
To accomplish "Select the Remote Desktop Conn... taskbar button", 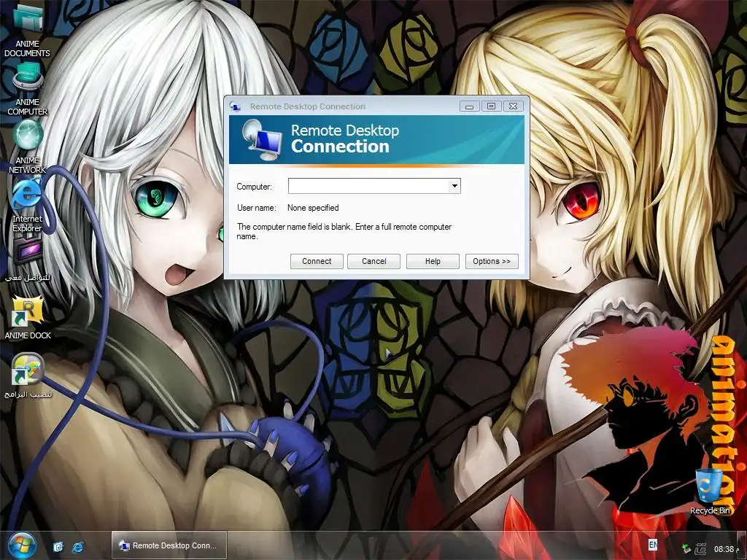I will point(169,545).
